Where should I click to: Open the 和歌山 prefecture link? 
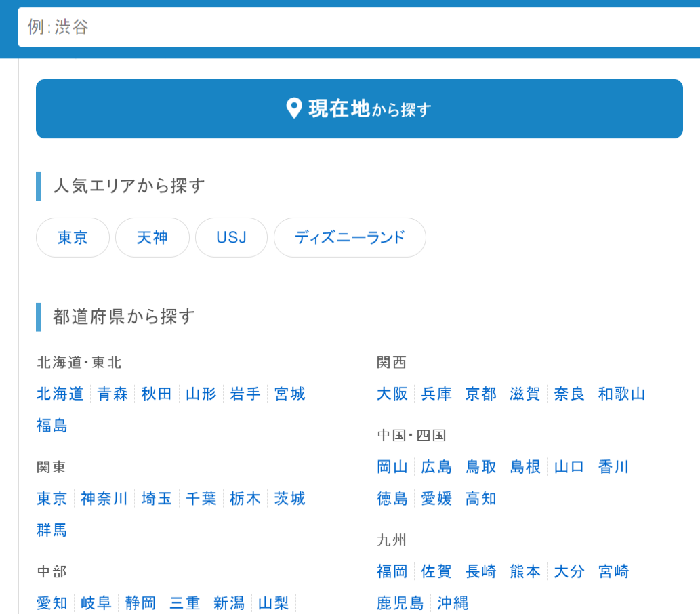coord(621,394)
